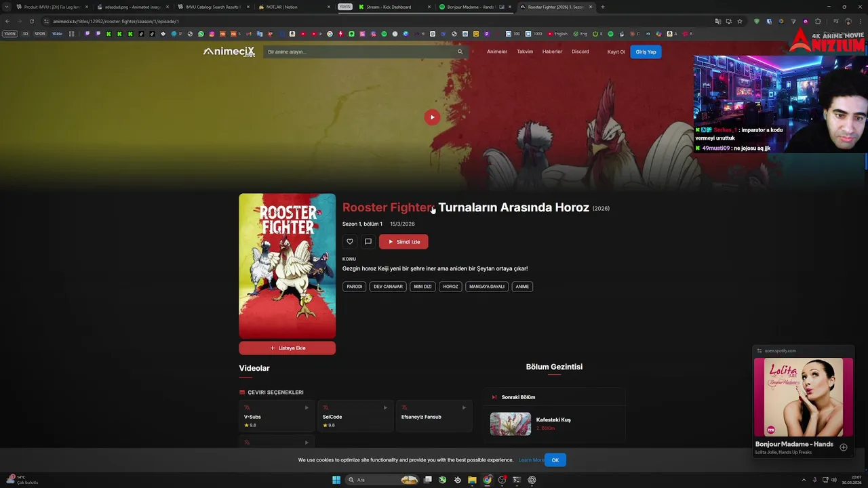Click the Giriş Yap login button
This screenshot has height=488, width=868.
(x=646, y=52)
